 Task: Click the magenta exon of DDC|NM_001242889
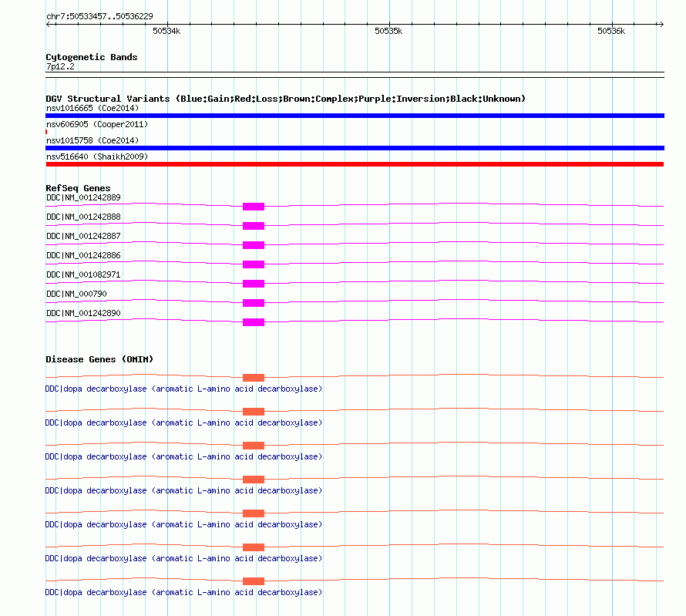click(x=254, y=207)
